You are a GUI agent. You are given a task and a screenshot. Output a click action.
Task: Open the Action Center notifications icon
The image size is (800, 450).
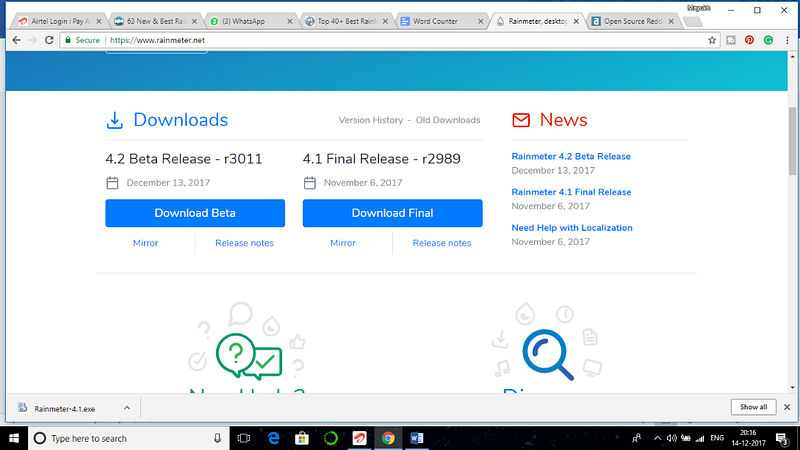point(783,438)
